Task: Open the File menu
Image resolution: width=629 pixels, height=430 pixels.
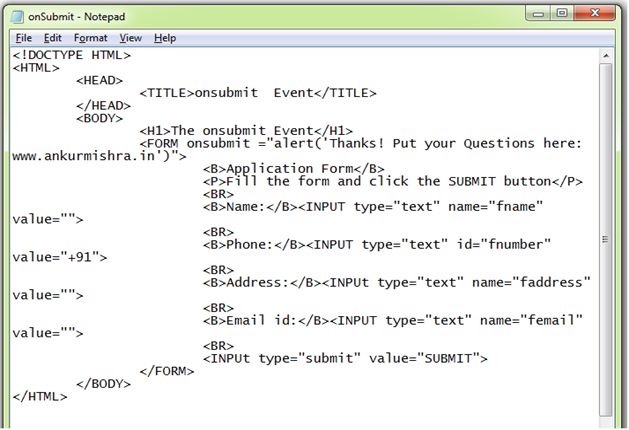Action: click(24, 38)
